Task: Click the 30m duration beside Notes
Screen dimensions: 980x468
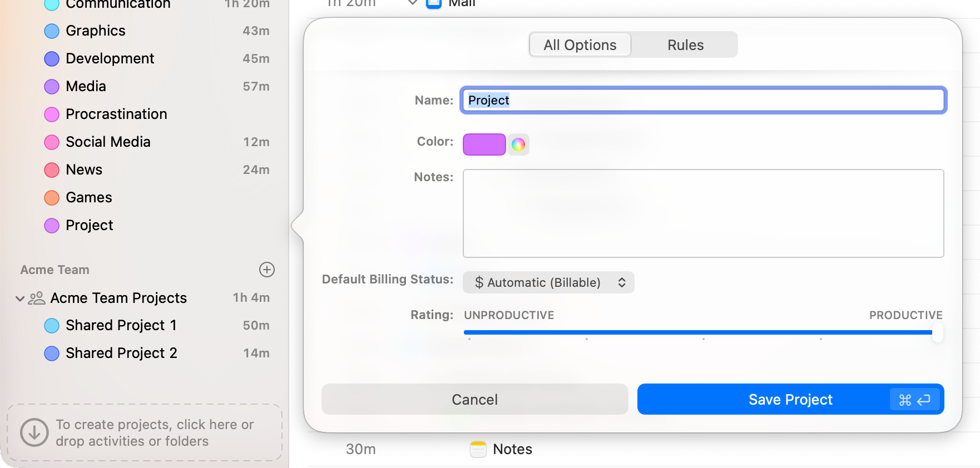Action: [361, 449]
